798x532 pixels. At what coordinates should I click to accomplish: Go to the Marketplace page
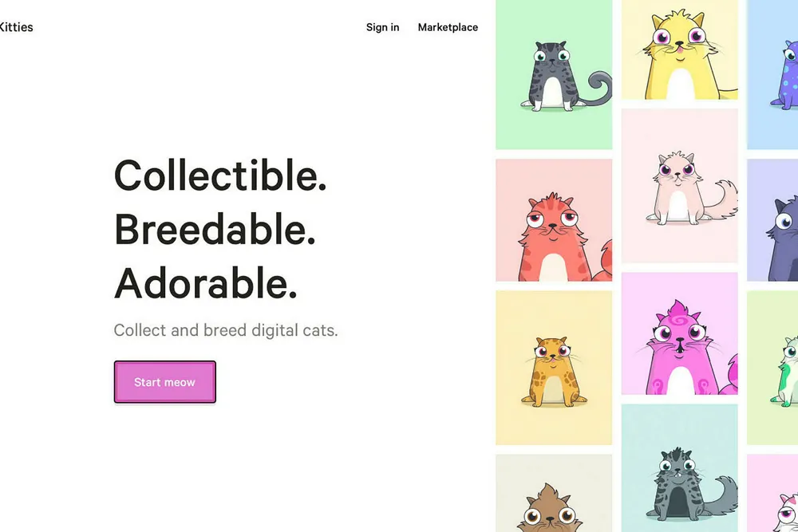448,27
